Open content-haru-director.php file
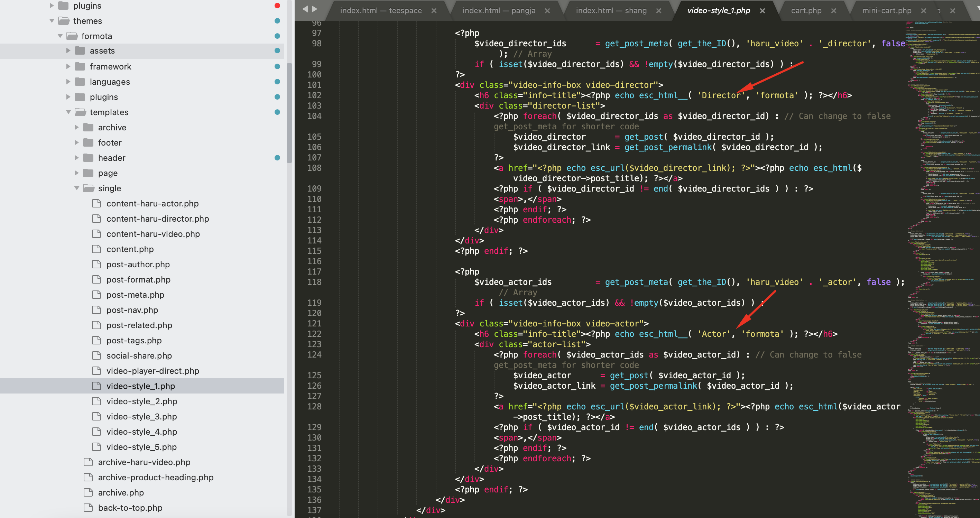Image resolution: width=980 pixels, height=518 pixels. tap(157, 219)
